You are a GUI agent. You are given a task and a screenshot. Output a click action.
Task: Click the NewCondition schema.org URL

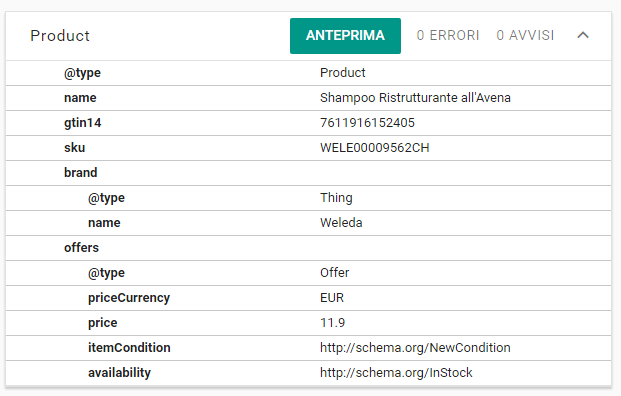point(415,348)
